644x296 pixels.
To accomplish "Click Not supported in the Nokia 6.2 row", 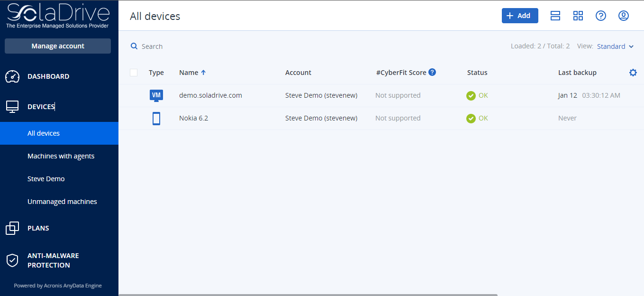I will tap(398, 118).
